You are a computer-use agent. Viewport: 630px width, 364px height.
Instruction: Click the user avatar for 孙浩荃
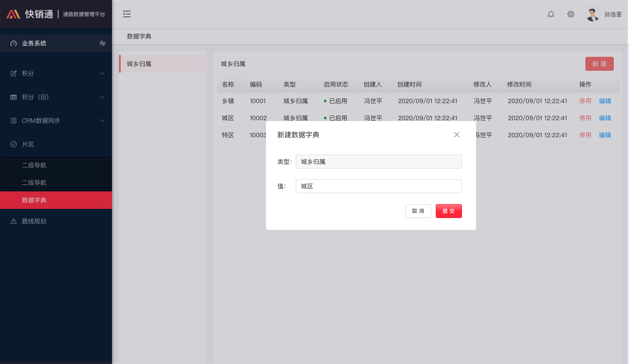pos(592,14)
